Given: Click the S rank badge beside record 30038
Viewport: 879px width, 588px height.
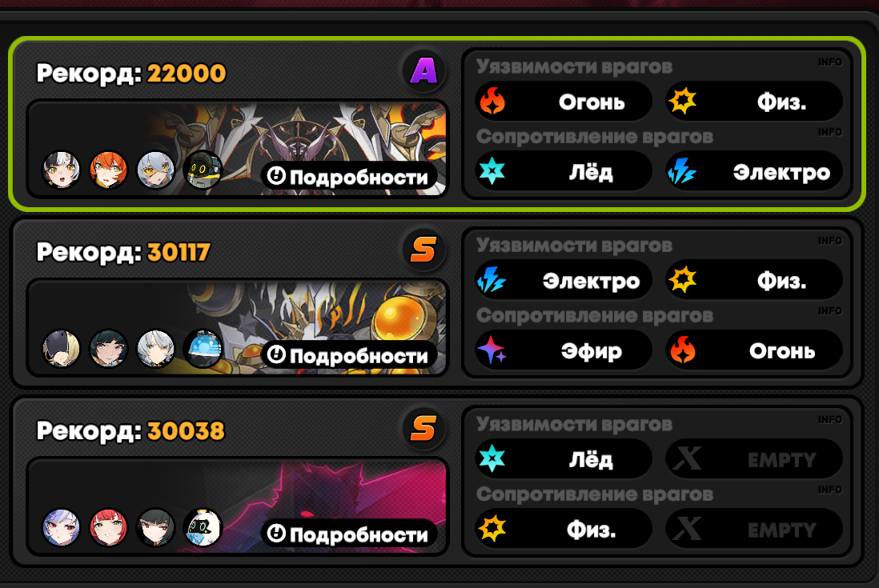Looking at the screenshot, I should click(x=423, y=429).
